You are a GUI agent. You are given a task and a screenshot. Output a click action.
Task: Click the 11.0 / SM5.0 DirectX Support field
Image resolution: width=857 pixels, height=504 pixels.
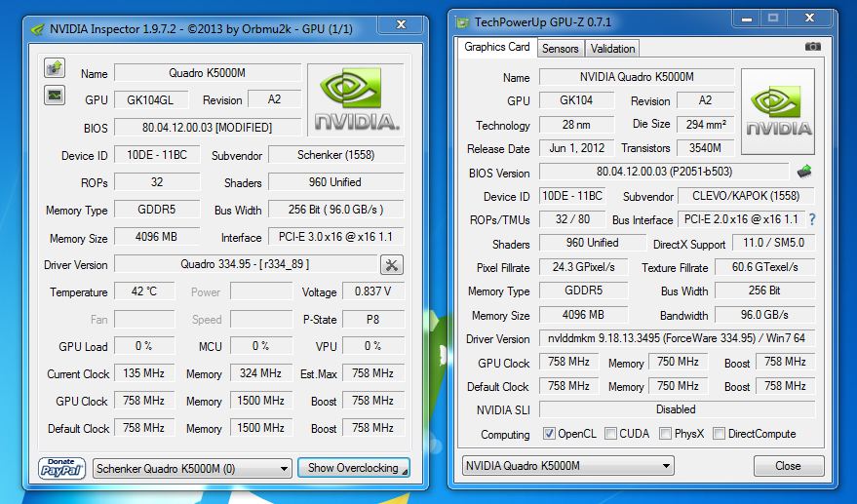tap(773, 243)
